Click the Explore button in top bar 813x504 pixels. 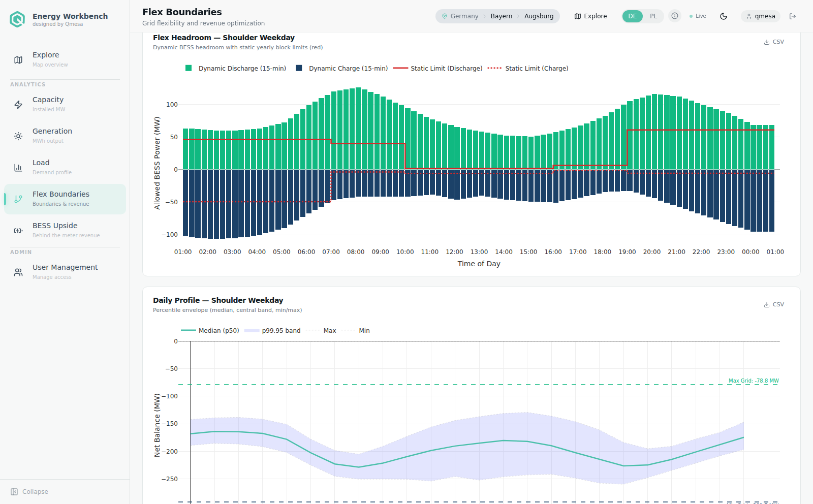click(x=591, y=16)
